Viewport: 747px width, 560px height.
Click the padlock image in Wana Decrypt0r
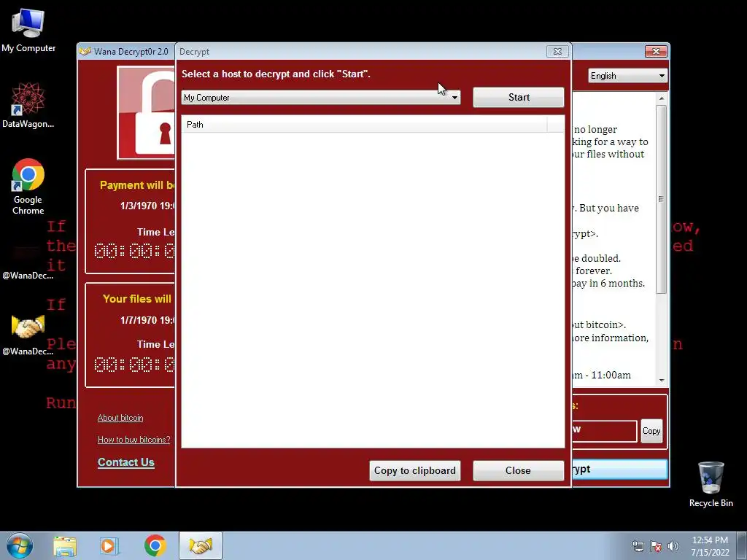(x=146, y=113)
